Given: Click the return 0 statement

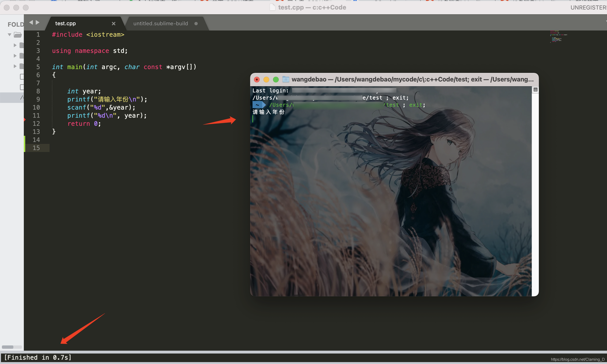Looking at the screenshot, I should coord(84,124).
